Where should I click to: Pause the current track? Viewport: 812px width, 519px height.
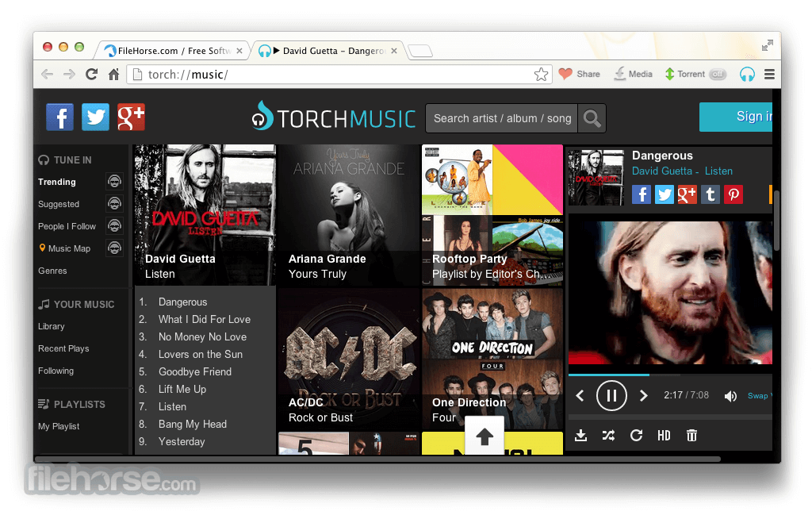(x=611, y=396)
